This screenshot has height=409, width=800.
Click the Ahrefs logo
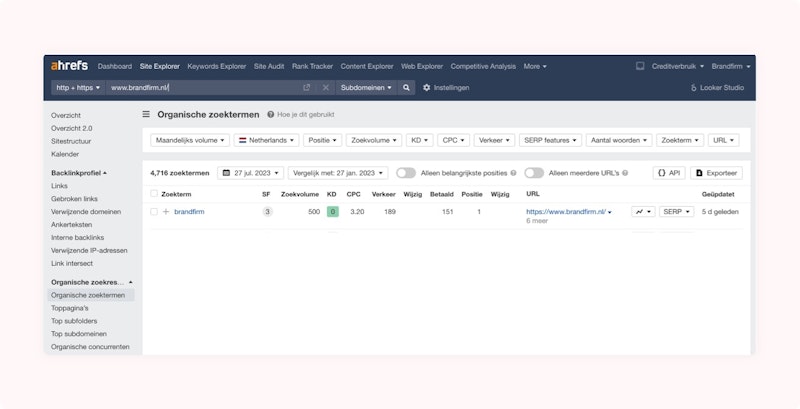coord(70,66)
